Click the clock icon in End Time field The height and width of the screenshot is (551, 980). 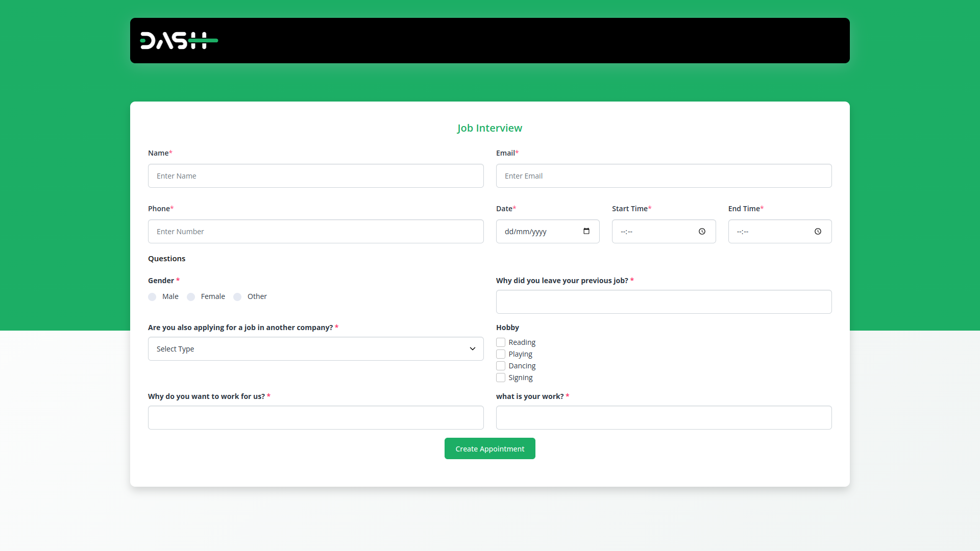click(818, 232)
